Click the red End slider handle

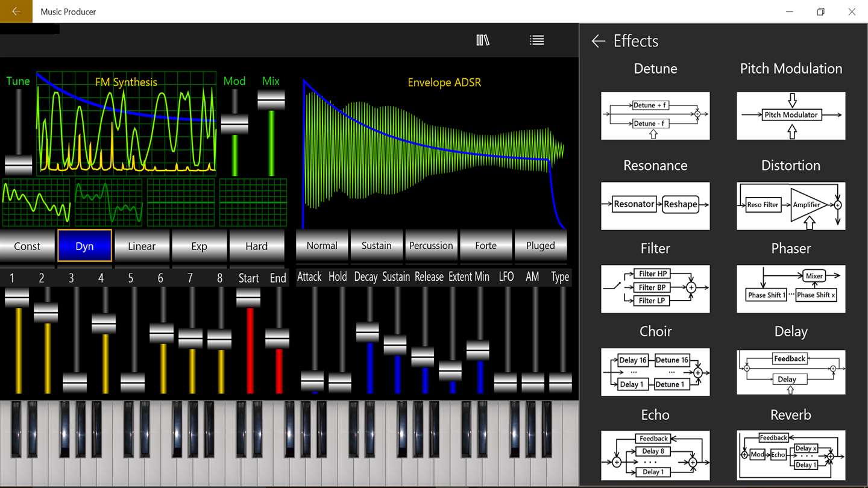click(277, 339)
